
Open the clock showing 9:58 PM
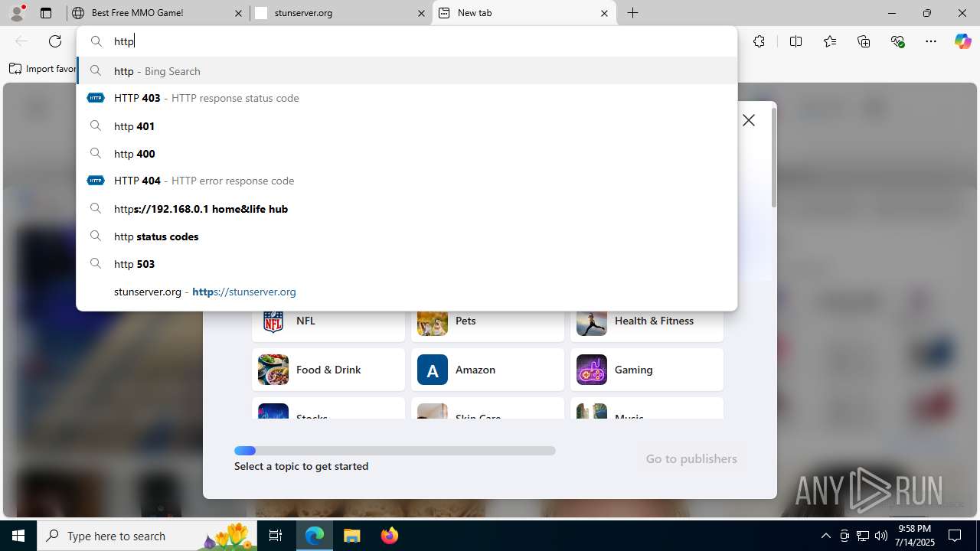click(x=915, y=536)
